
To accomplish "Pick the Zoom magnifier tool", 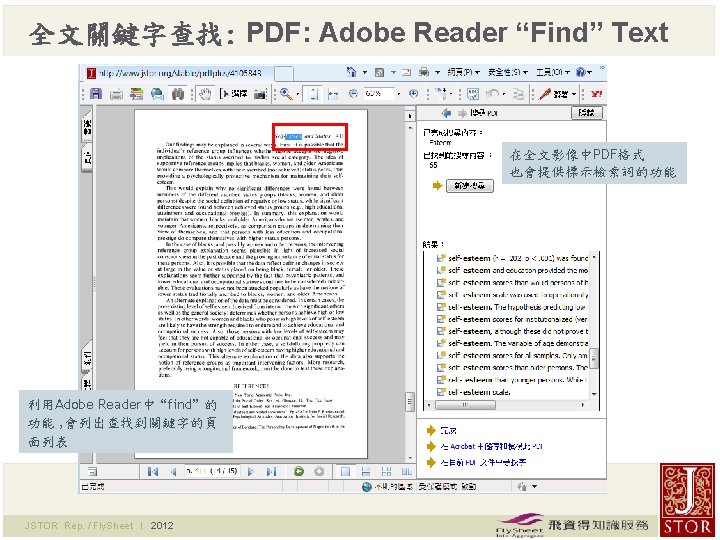I will coord(286,94).
